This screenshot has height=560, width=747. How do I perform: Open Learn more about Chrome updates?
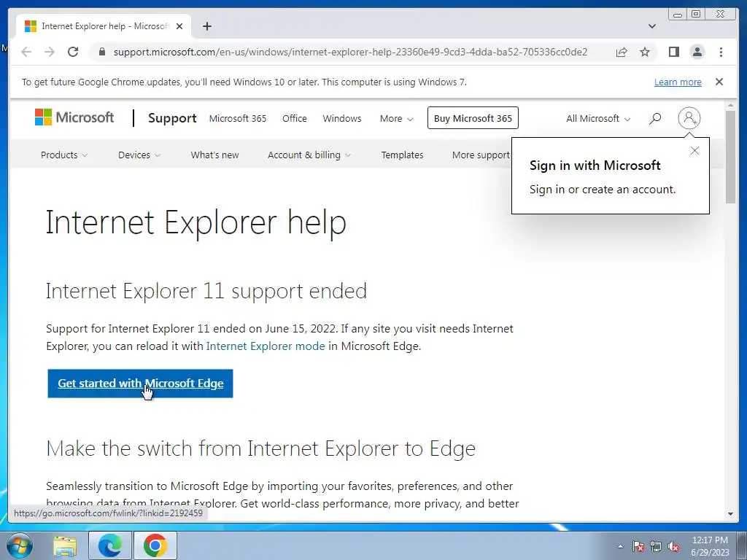coord(678,82)
